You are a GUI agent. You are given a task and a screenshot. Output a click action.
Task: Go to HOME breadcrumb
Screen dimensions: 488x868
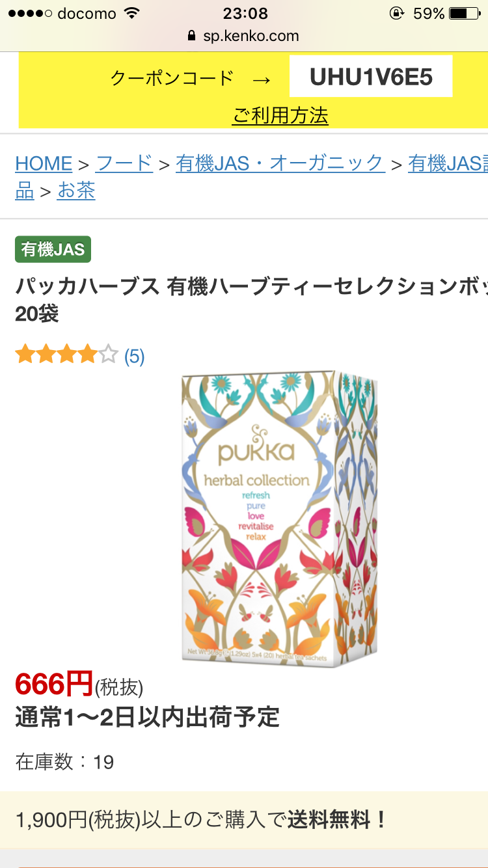[x=44, y=163]
